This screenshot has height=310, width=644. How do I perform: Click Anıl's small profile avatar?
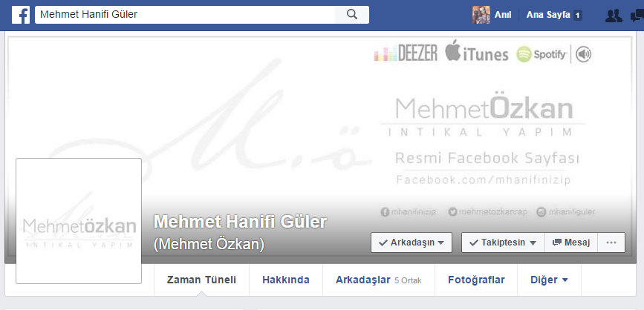click(481, 15)
